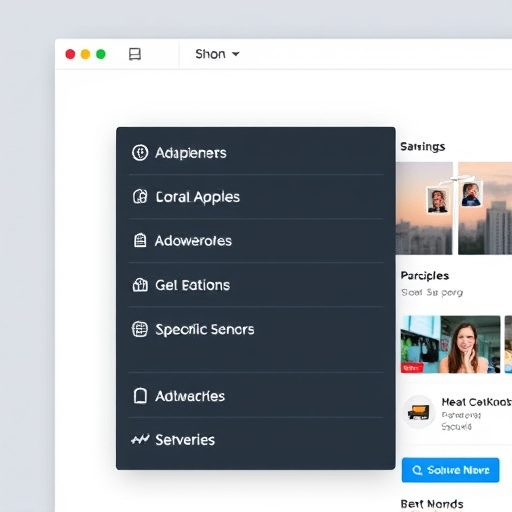
Task: Open the Shon dropdown
Action: 217,54
